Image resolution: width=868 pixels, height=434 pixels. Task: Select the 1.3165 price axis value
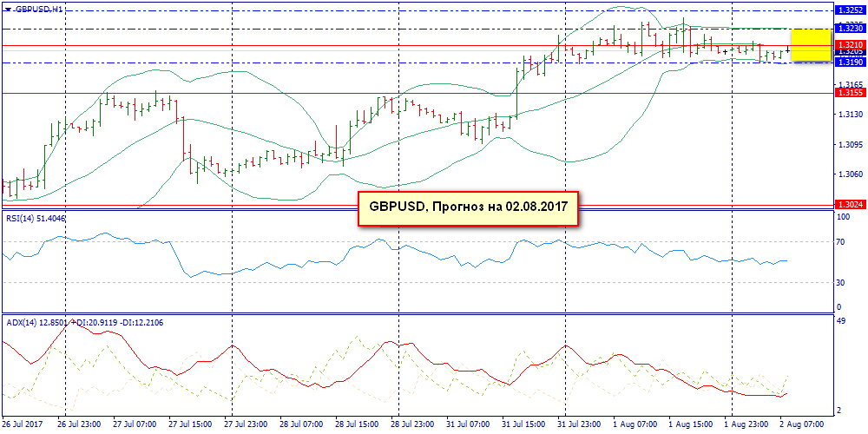(x=850, y=84)
